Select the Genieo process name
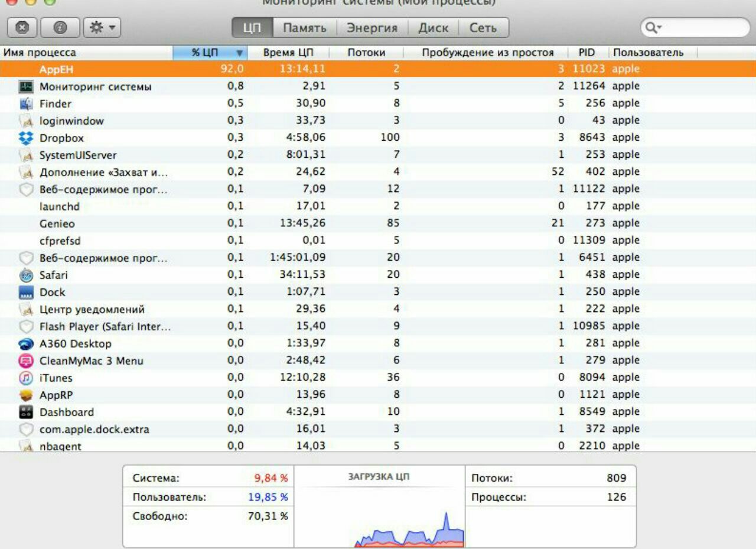Screen dimensions: 756x549 tap(57, 224)
